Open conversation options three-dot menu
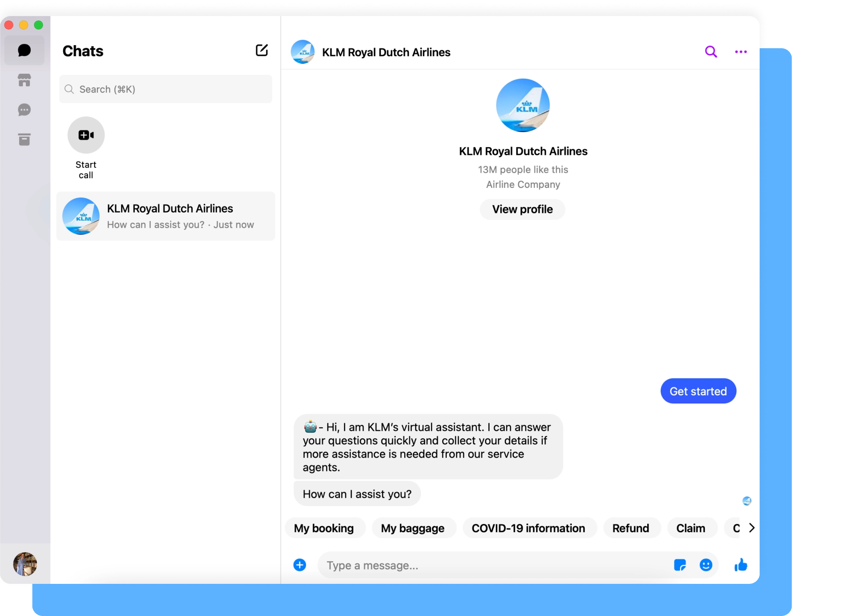Screen dimensions: 863x616 [x=741, y=52]
